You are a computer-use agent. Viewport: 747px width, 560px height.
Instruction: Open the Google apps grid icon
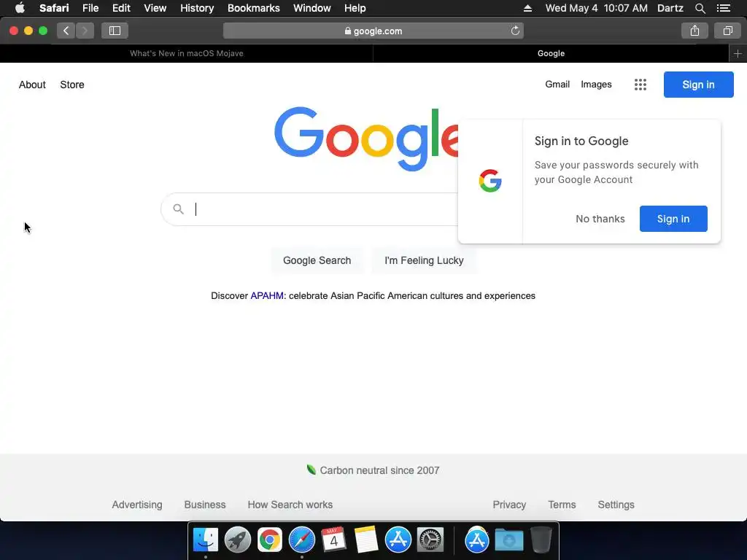[640, 85]
